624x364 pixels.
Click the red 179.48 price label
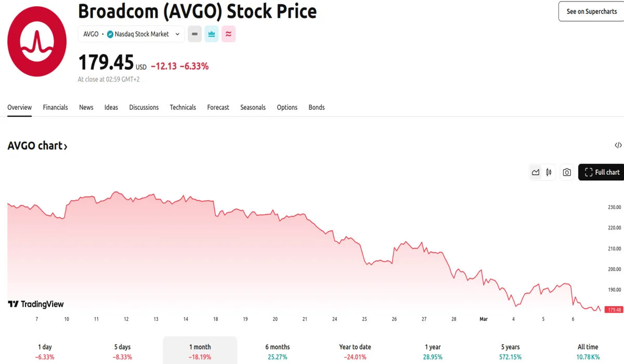click(613, 308)
